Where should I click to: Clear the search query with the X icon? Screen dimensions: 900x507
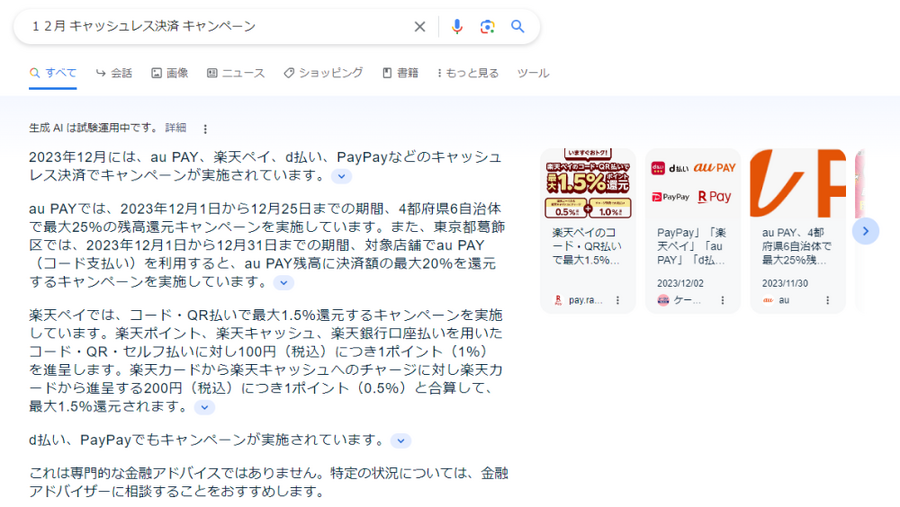coord(420,26)
